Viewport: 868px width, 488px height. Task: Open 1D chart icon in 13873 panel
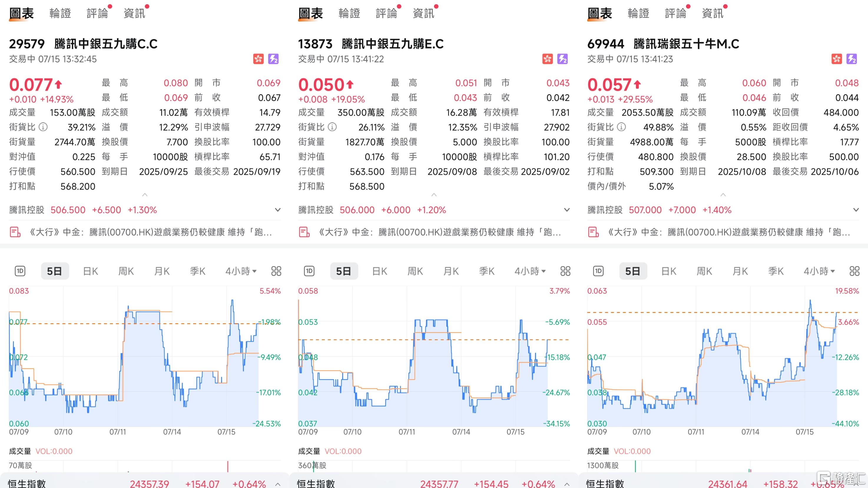tap(309, 271)
